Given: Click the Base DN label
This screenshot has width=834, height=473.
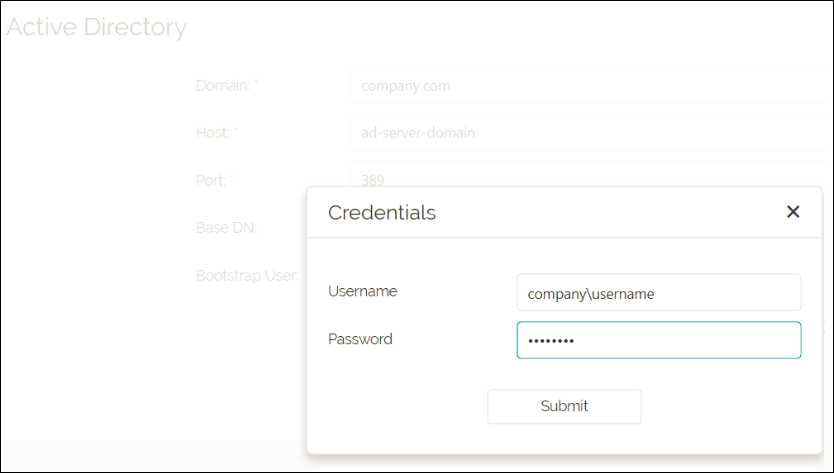Looking at the screenshot, I should pyautogui.click(x=226, y=227).
